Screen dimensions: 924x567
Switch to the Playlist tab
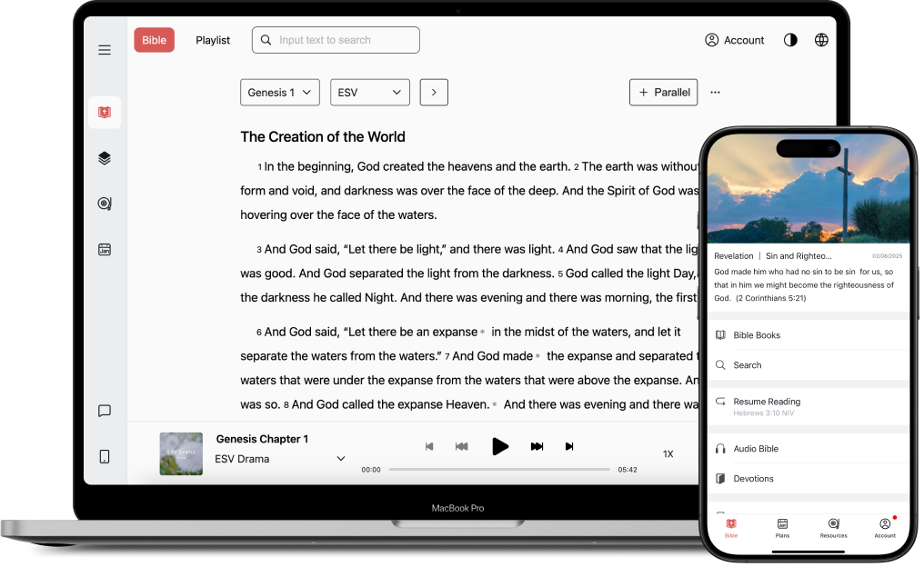coord(213,40)
